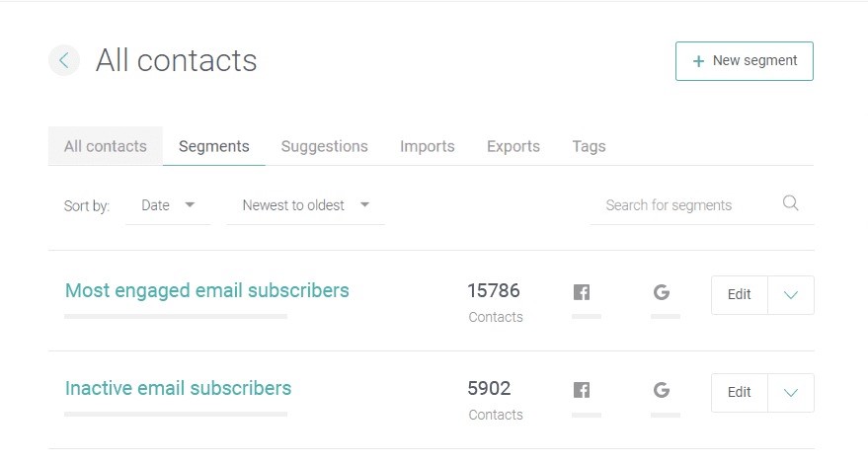The image size is (868, 464).
Task: Go to the Tags tab
Action: coord(589,146)
